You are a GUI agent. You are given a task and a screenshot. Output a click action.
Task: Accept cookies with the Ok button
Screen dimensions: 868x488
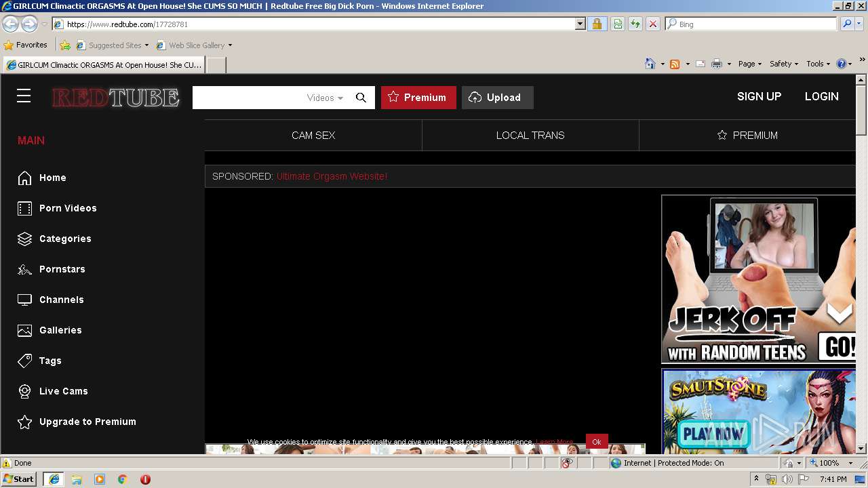pyautogui.click(x=597, y=442)
